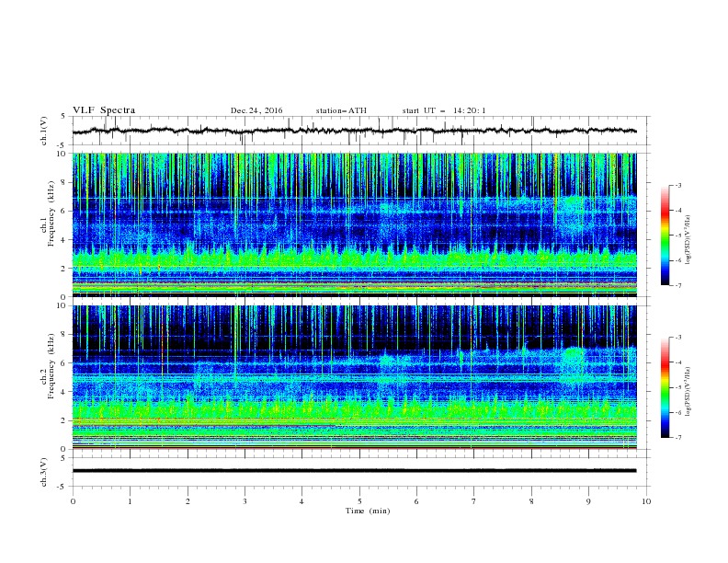Click the ch.2 color bar "log(PSD)(V²/Hz)" label
This screenshot has width=728, height=563.
688,392
